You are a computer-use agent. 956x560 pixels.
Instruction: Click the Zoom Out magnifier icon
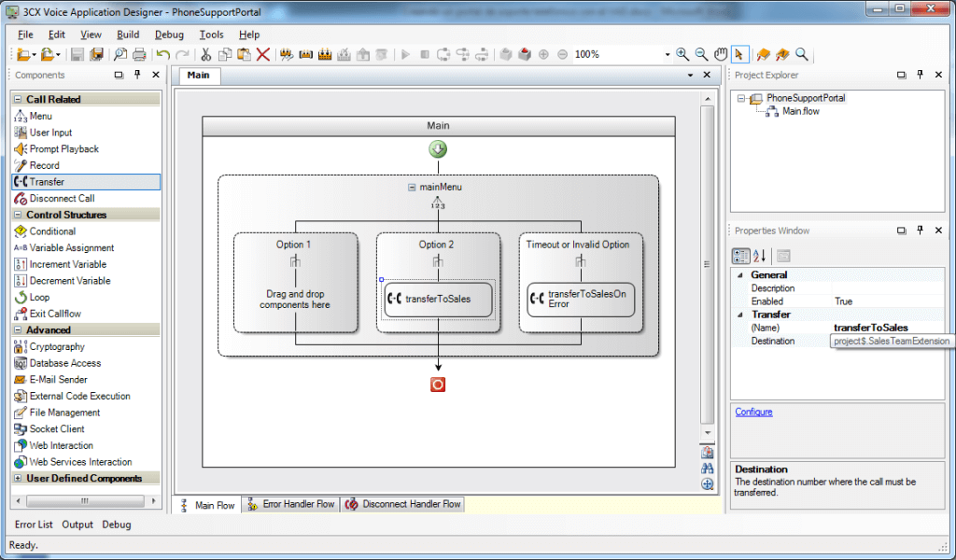702,55
